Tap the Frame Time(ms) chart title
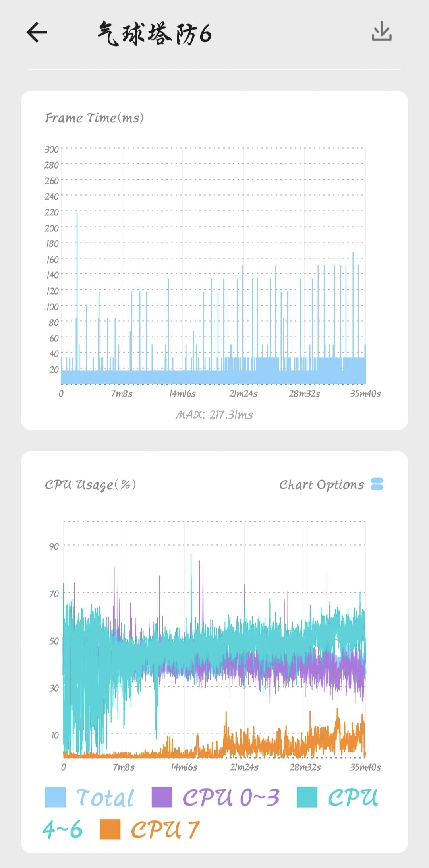The image size is (429, 868). (94, 118)
